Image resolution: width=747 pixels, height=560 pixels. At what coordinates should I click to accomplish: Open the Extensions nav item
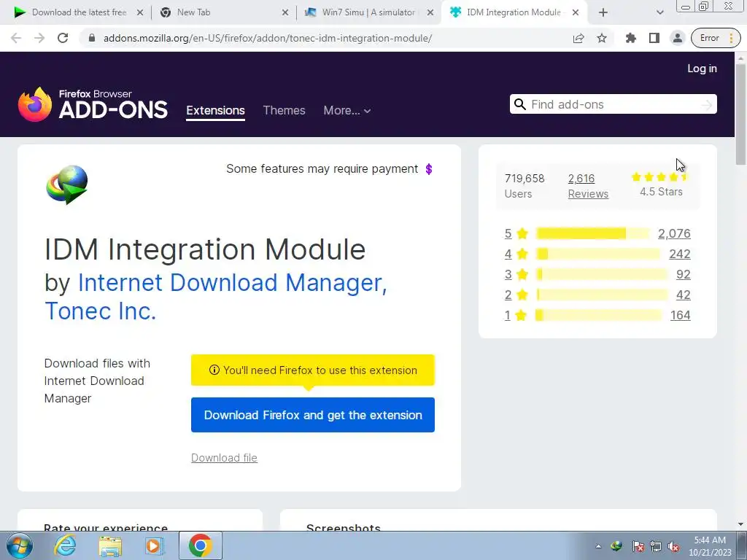[x=215, y=111]
